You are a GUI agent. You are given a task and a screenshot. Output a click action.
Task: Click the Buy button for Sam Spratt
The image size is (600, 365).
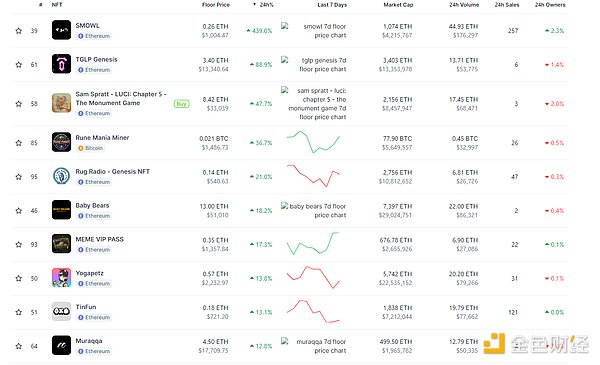click(x=181, y=104)
